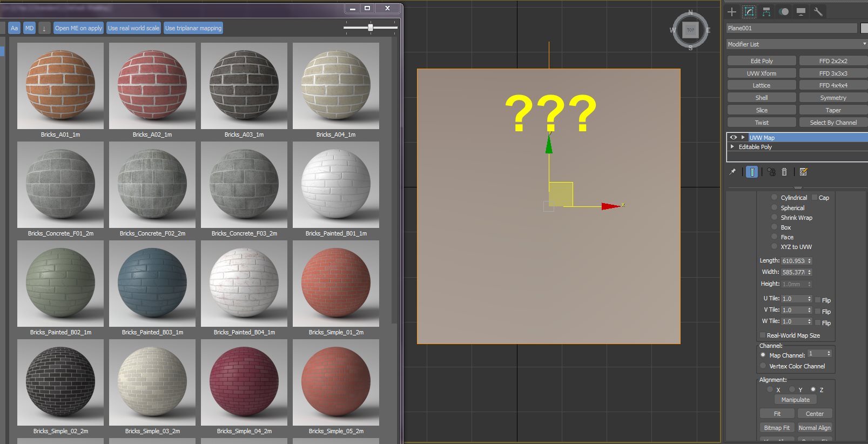Select Vertex Color Channel radio button
This screenshot has width=868, height=444.
tap(763, 366)
